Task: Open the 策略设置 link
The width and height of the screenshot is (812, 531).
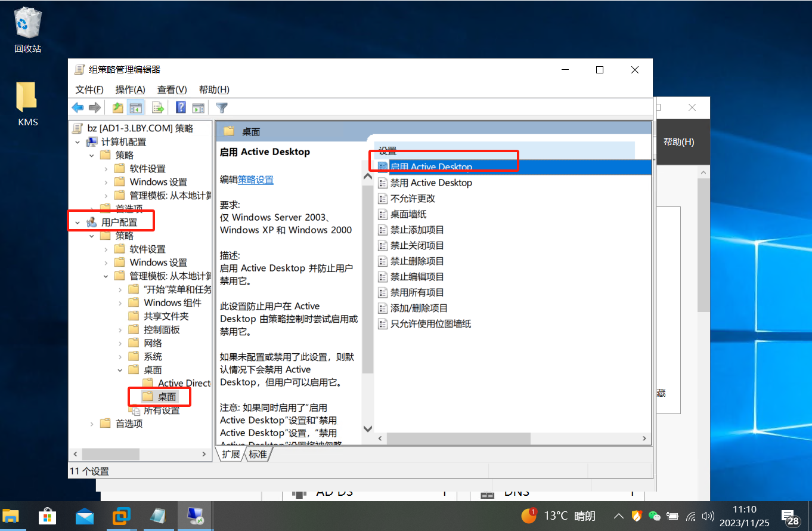Action: pyautogui.click(x=256, y=180)
